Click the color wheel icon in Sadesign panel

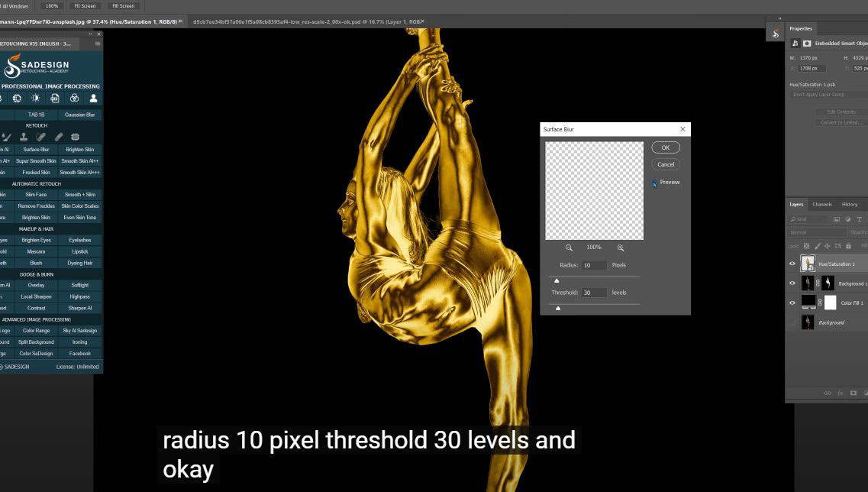[17, 98]
